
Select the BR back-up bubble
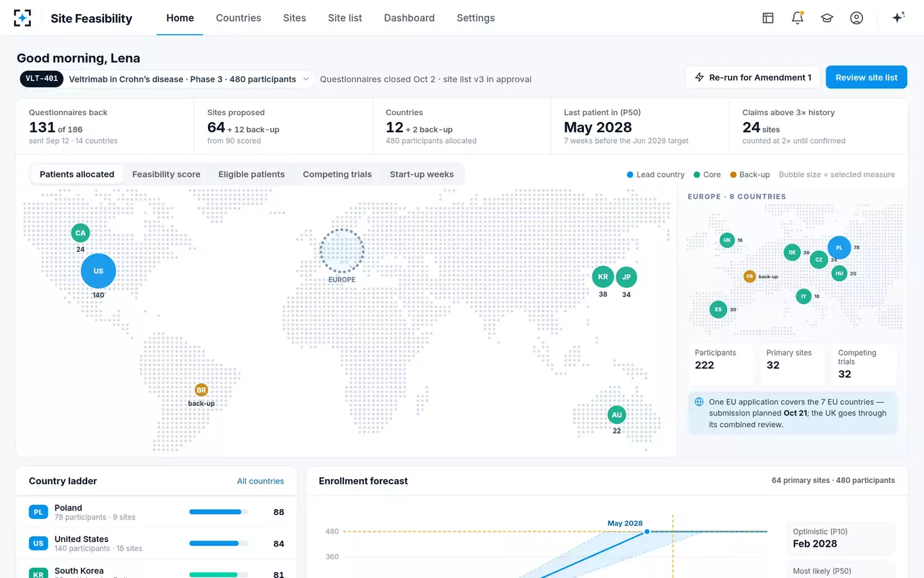pos(201,390)
